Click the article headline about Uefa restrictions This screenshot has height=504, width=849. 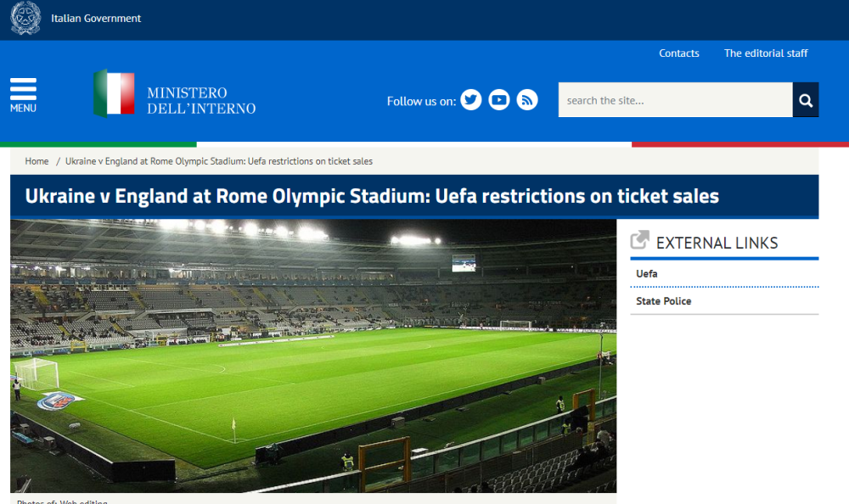pyautogui.click(x=372, y=197)
